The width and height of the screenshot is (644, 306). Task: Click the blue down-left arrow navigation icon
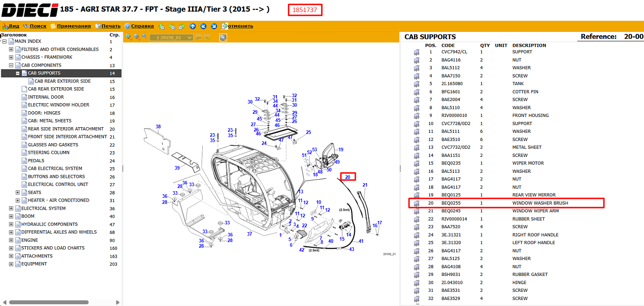pos(203,26)
